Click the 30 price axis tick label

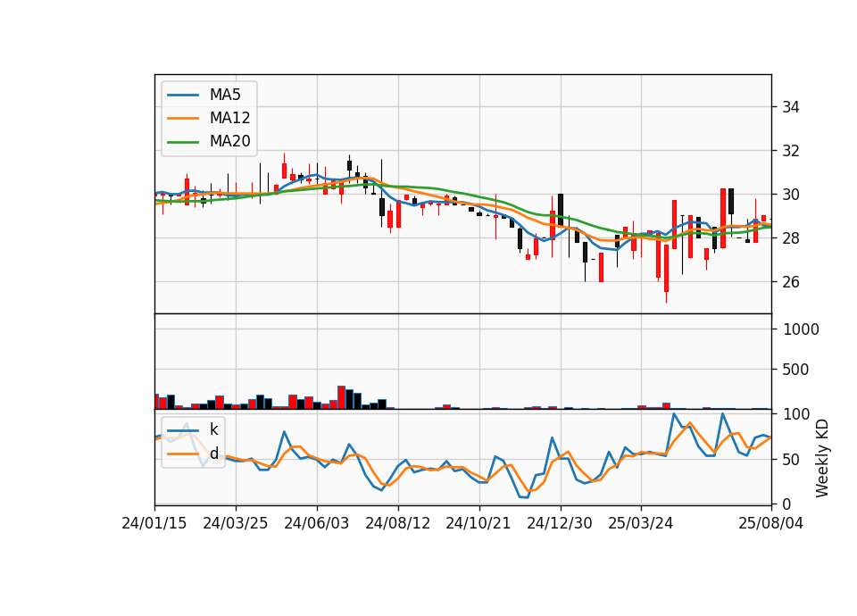[x=791, y=195]
